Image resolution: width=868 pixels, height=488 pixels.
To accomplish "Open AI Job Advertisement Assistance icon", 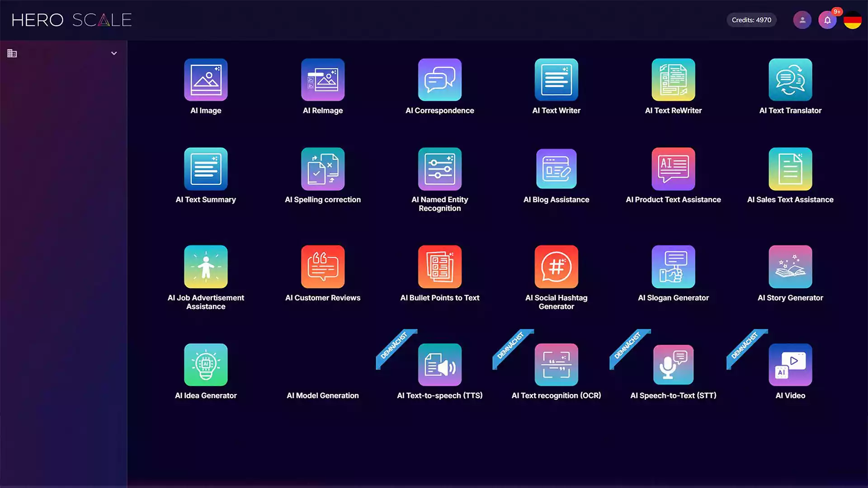I will point(206,267).
